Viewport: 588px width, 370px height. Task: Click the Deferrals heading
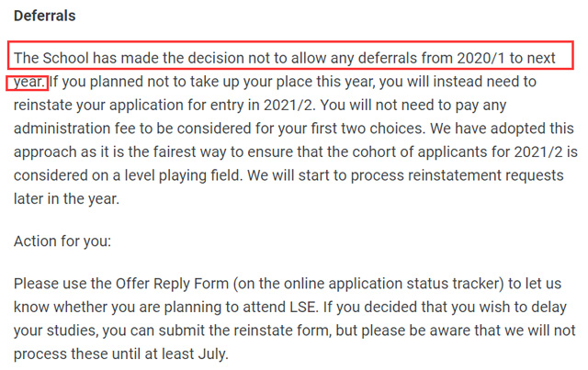(x=45, y=16)
